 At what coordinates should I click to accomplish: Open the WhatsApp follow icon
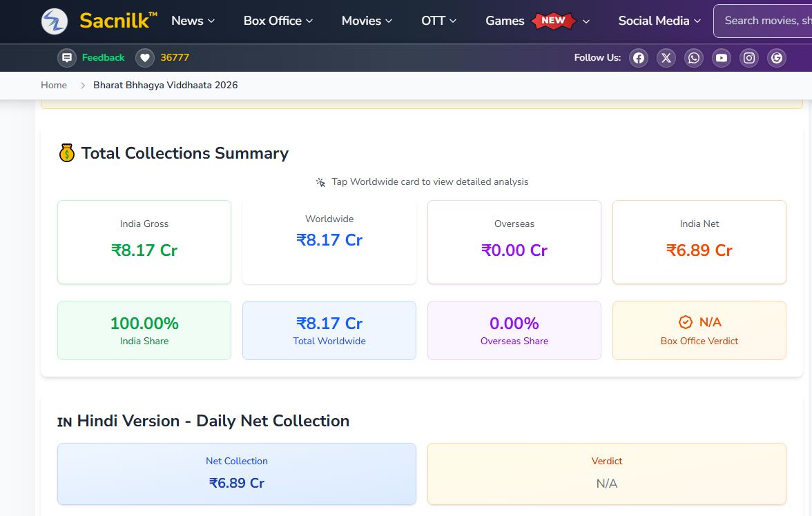pyautogui.click(x=694, y=58)
